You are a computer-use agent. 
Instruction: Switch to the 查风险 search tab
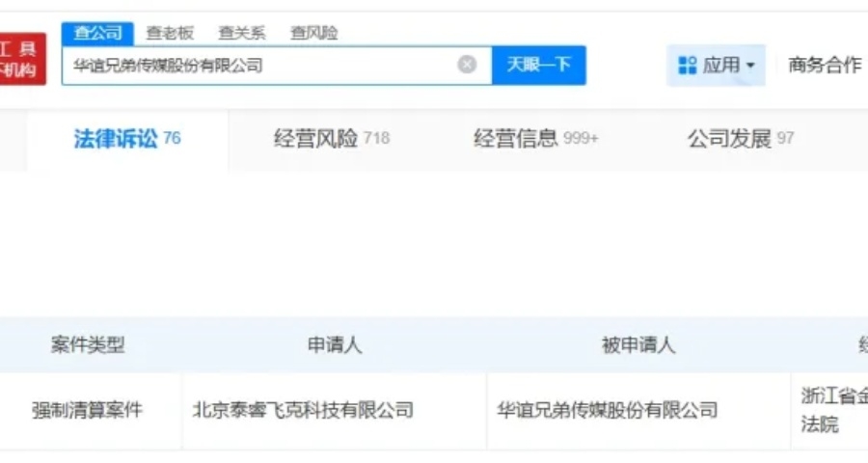pyautogui.click(x=313, y=33)
